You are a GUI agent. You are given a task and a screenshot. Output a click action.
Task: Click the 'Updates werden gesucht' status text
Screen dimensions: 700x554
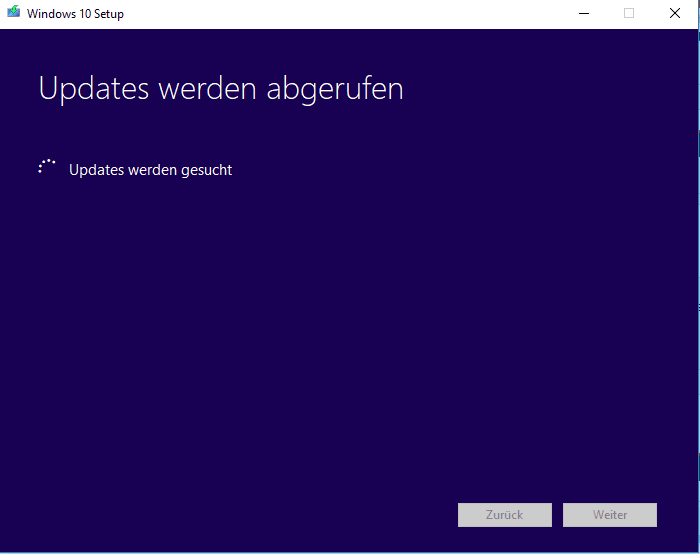pos(150,170)
